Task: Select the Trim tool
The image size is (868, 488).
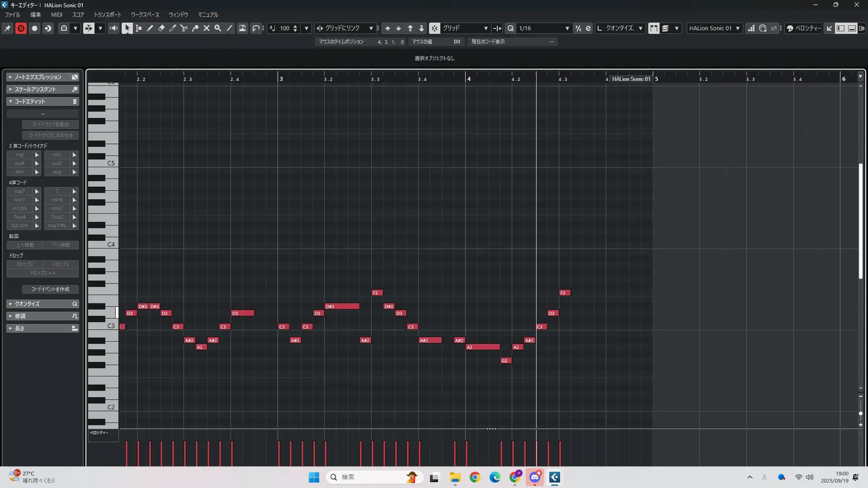Action: [x=173, y=28]
